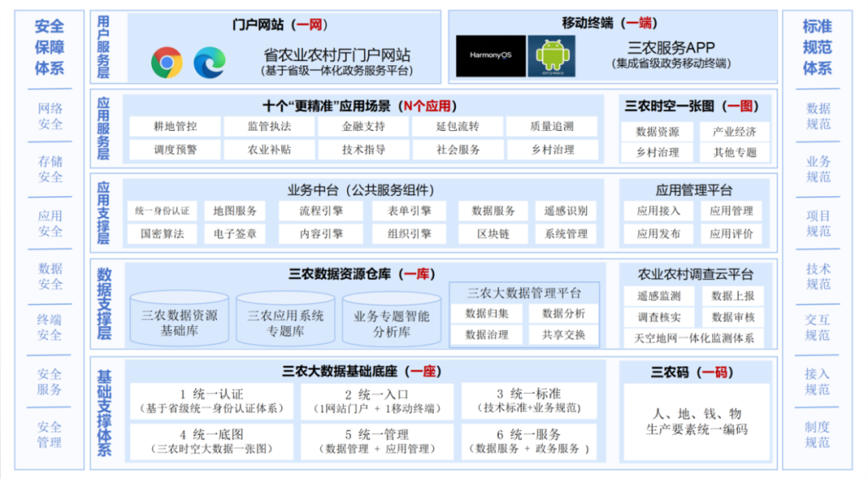Viewport: 868px width, 479px height.
Task: Select the 三农数据资源基础库 database cylinder
Action: [x=179, y=321]
